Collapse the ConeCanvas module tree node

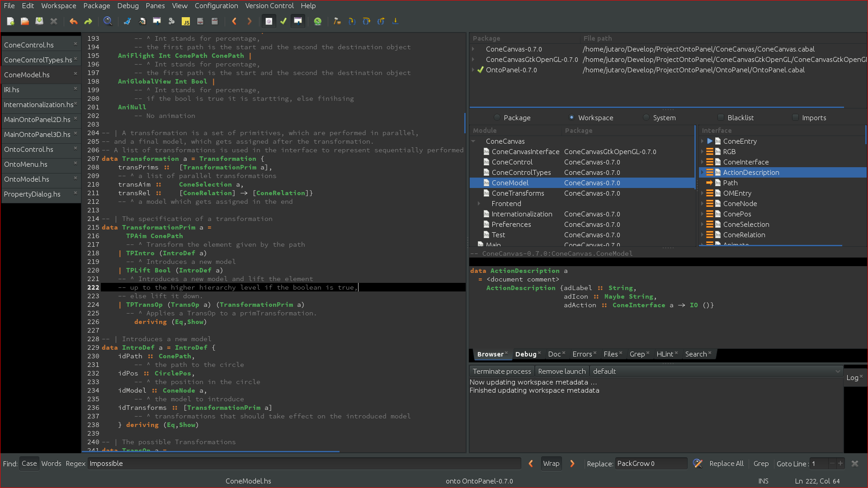click(x=473, y=141)
